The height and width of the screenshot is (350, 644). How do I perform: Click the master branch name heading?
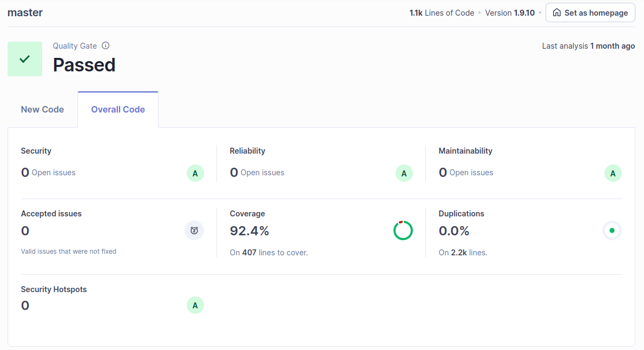pyautogui.click(x=25, y=12)
